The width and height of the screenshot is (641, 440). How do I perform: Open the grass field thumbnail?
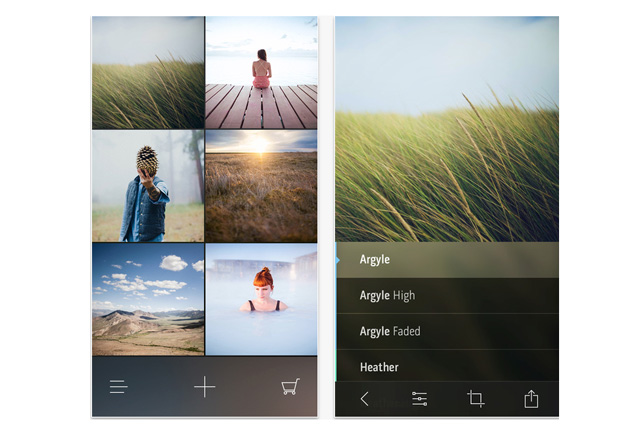(148, 72)
